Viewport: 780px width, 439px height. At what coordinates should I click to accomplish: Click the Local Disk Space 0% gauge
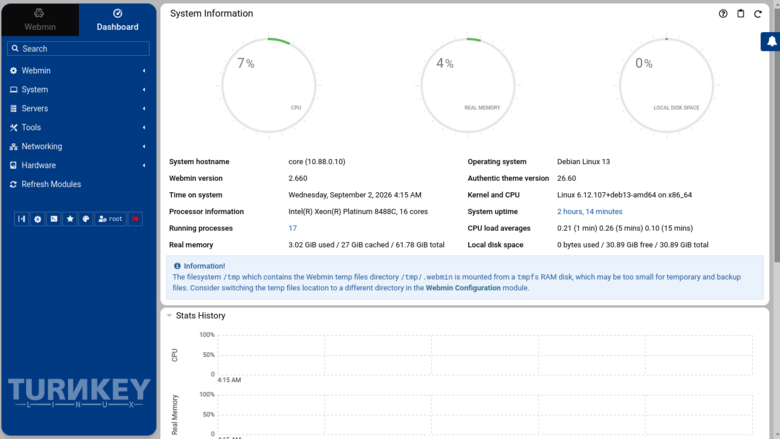click(x=667, y=86)
